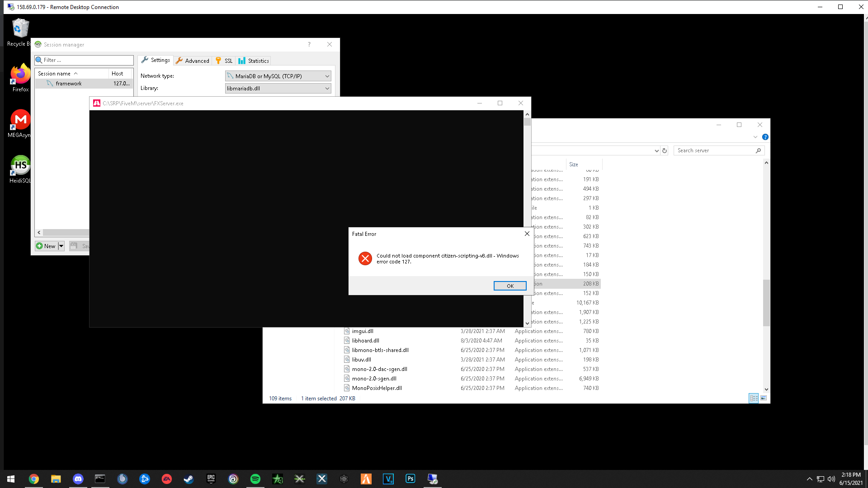This screenshot has height=488, width=868.
Task: Click the refresh icon beside Search server
Action: click(664, 150)
